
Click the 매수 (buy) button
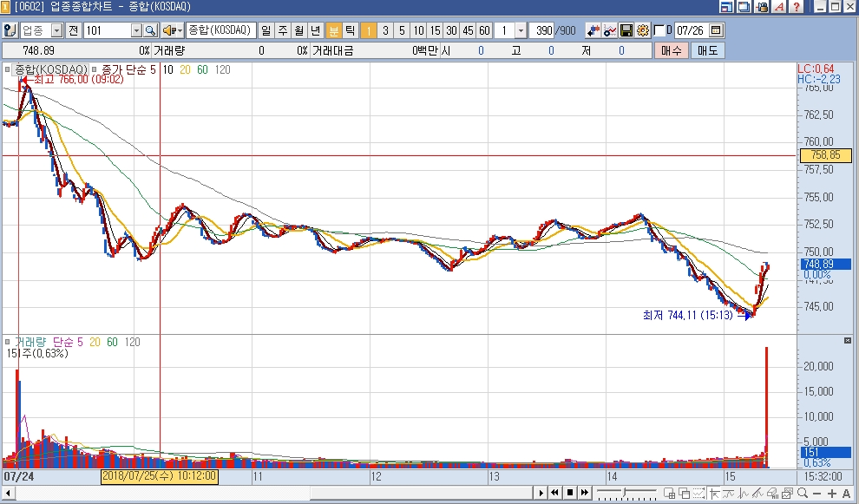point(671,50)
